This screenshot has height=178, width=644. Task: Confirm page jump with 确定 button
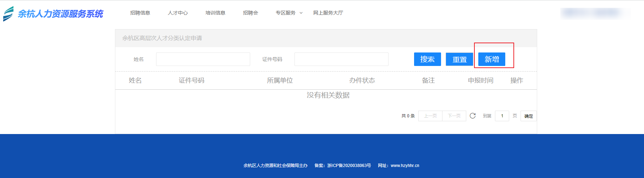pos(528,116)
